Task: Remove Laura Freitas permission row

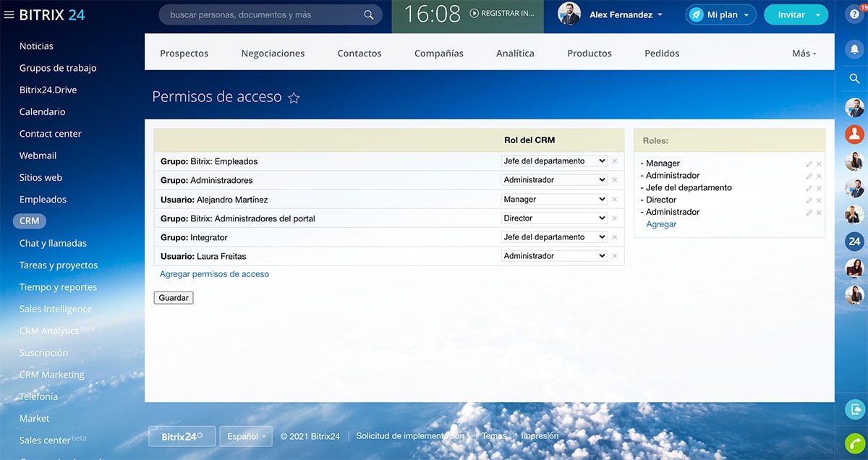Action: click(614, 256)
